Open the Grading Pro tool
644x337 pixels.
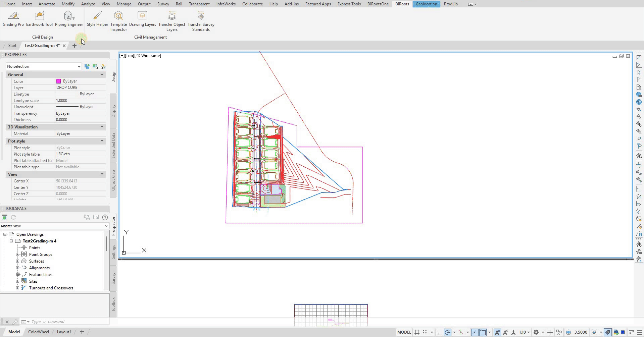point(13,18)
